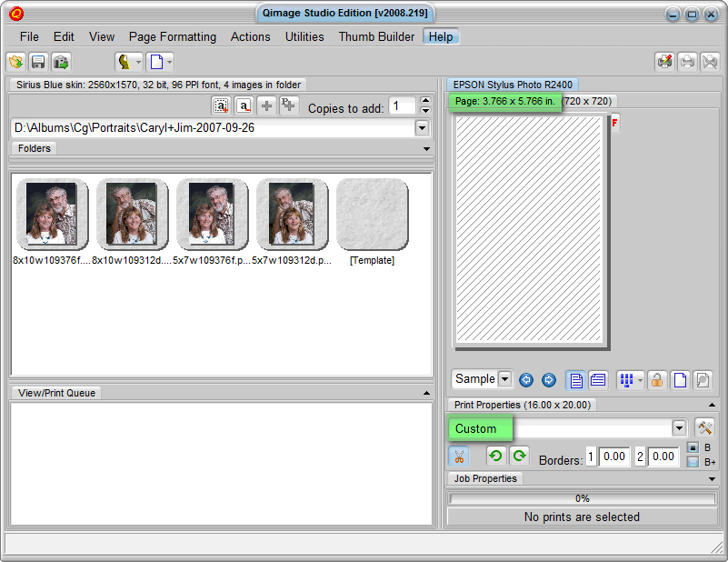
Task: Select landscape page orientation
Action: pyautogui.click(x=598, y=380)
